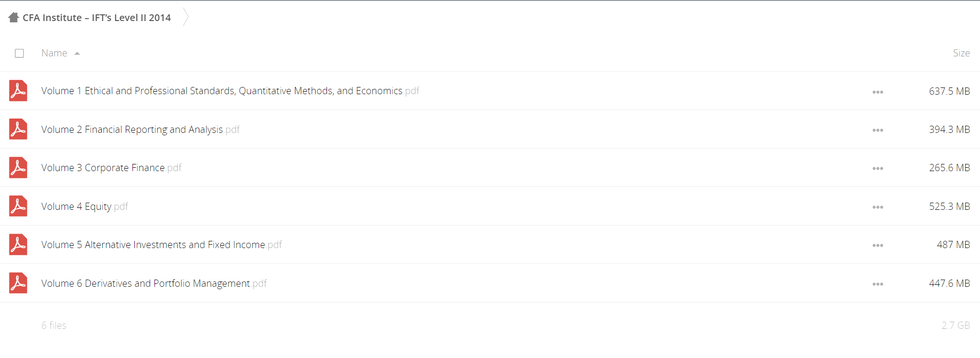The width and height of the screenshot is (980, 358).
Task: Open Volume 5 Alternative Investments and Fixed Income.pdf
Action: pos(162,245)
